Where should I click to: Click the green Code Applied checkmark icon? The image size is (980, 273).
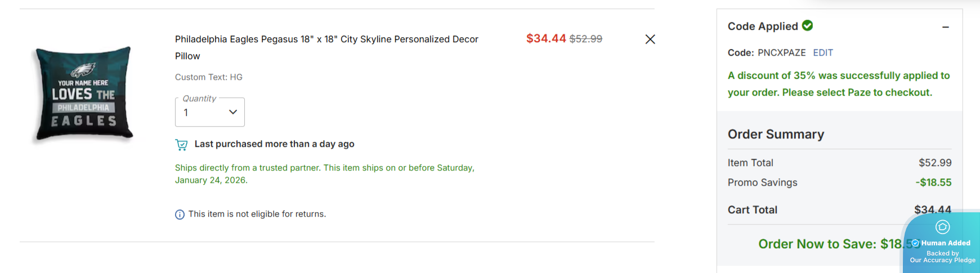click(x=807, y=26)
